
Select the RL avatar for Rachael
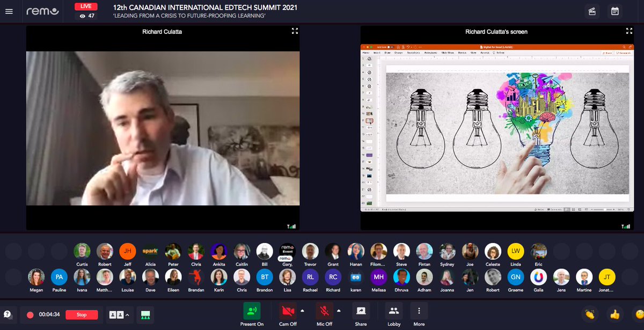coord(310,277)
